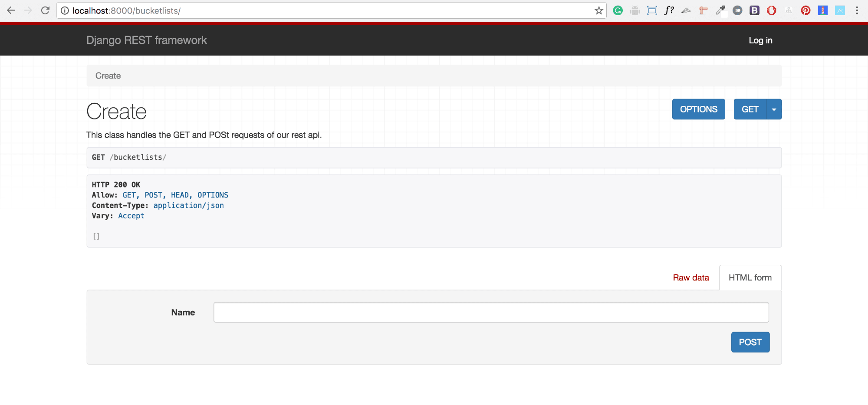This screenshot has height=405, width=868.
Task: Submit the form with the POST button
Action: point(750,342)
